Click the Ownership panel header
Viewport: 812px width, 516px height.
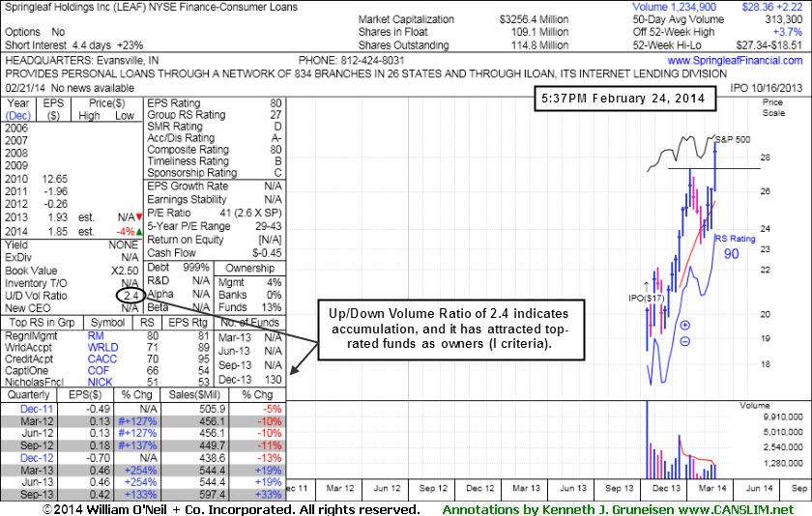(249, 268)
